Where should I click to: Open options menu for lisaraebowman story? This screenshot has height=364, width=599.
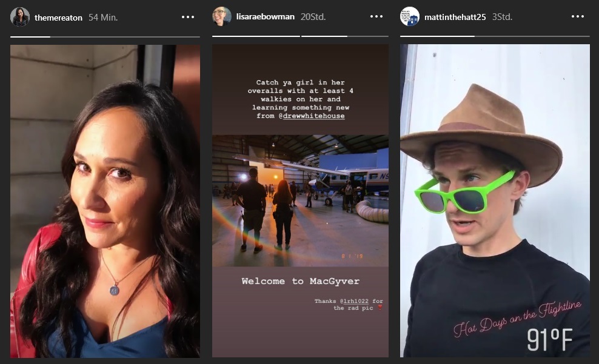click(x=376, y=16)
